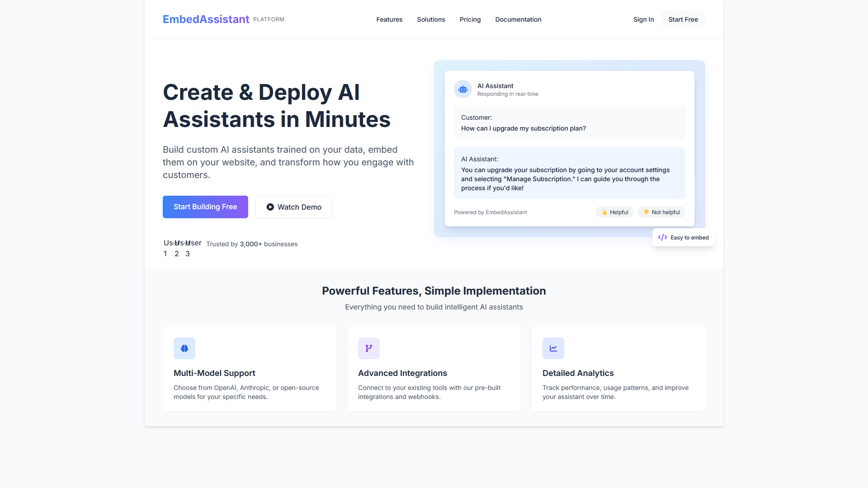Click Start Building Free button

coord(205,207)
